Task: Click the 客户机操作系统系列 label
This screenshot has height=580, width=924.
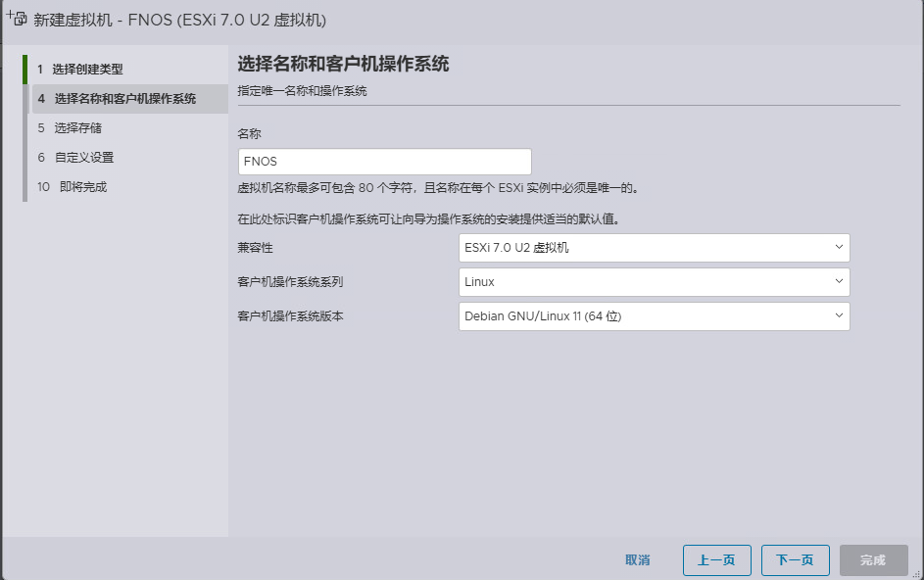Action: point(290,282)
